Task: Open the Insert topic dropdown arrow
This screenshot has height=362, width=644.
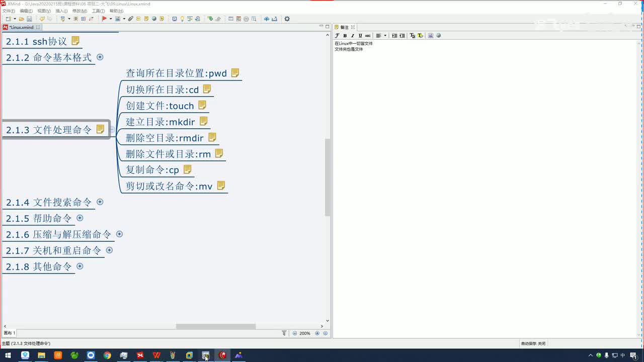Action: 69,19
